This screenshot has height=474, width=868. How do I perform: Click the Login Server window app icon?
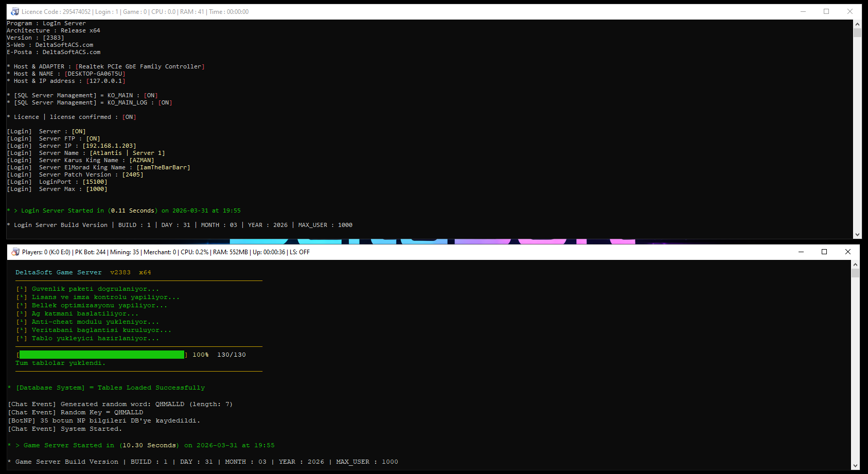coord(15,11)
